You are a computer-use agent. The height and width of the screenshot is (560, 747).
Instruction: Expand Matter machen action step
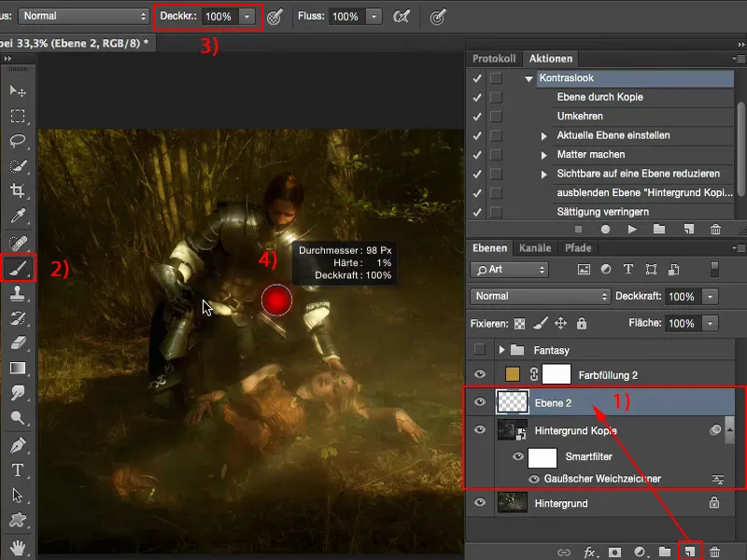[543, 155]
